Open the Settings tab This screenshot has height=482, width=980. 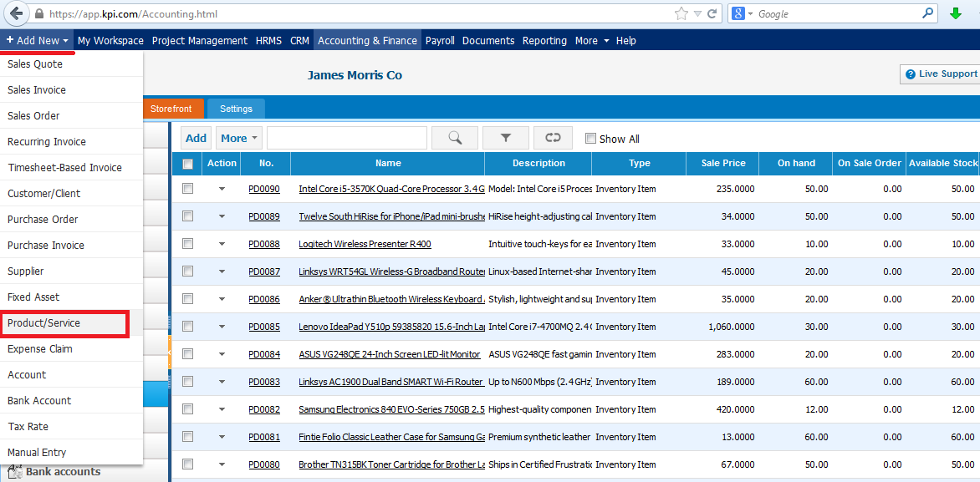(237, 109)
